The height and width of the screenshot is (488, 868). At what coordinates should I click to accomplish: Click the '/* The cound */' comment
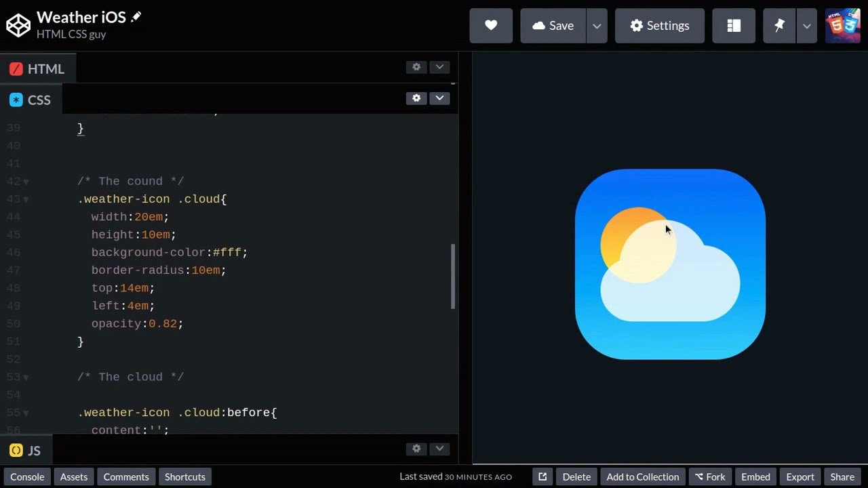coord(130,181)
